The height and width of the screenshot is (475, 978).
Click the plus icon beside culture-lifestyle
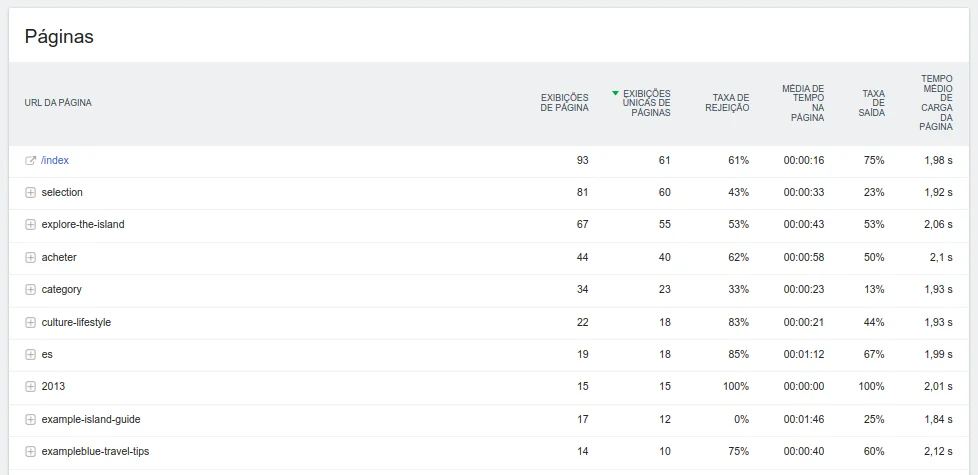[30, 322]
